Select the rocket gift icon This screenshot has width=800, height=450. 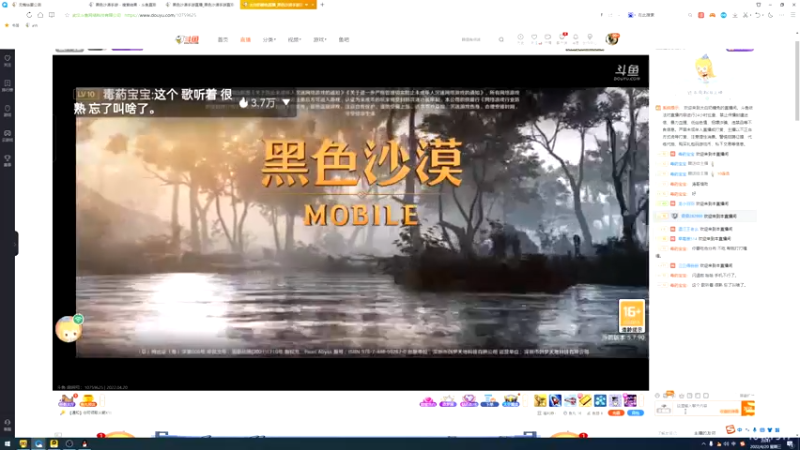tap(555, 401)
